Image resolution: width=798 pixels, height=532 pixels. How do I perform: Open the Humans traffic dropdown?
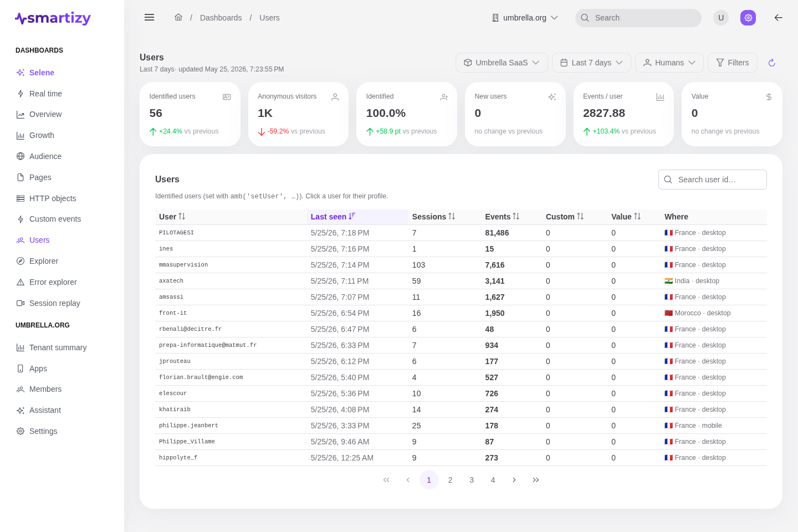[x=669, y=63]
